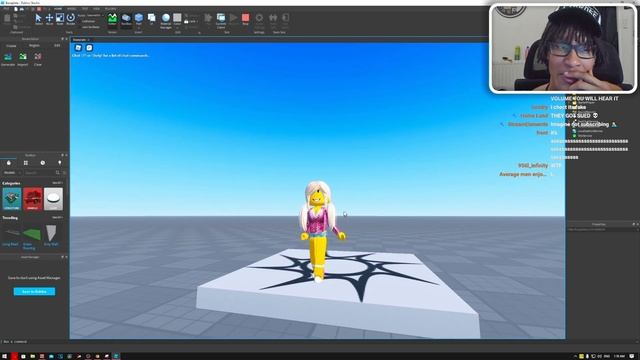Open the UI builder icon
Screen dimensions: 640x360
[151, 19]
